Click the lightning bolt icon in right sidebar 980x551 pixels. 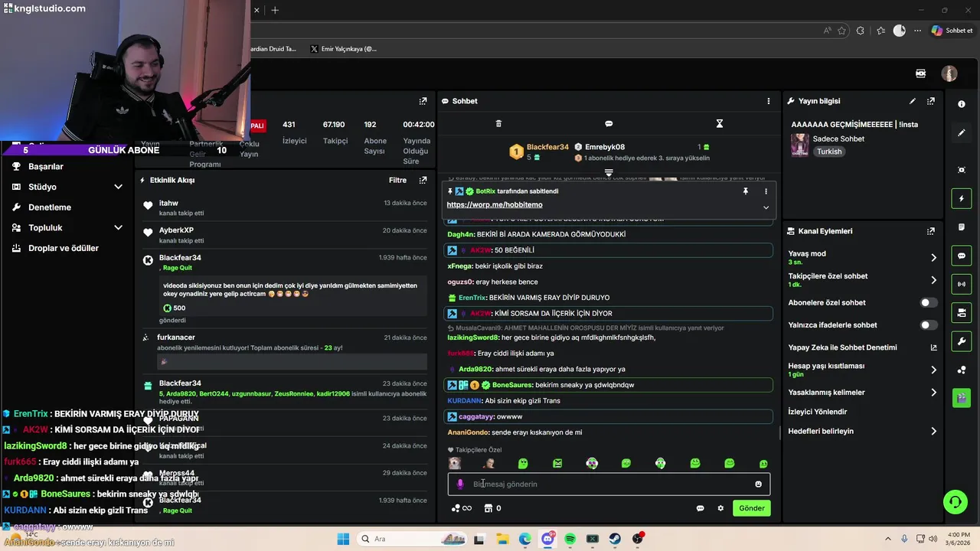coord(962,199)
